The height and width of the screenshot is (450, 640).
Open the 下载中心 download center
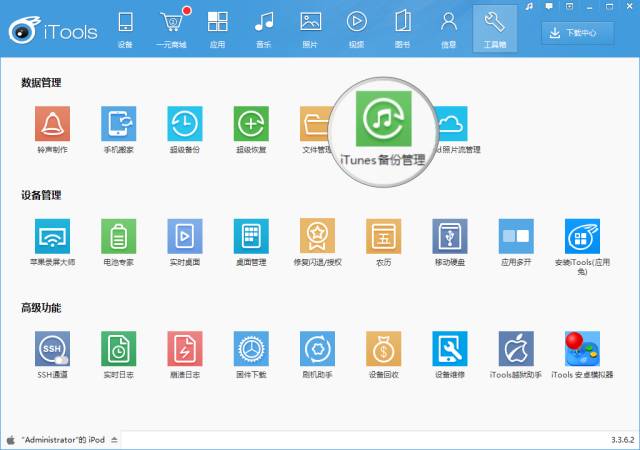tap(578, 33)
